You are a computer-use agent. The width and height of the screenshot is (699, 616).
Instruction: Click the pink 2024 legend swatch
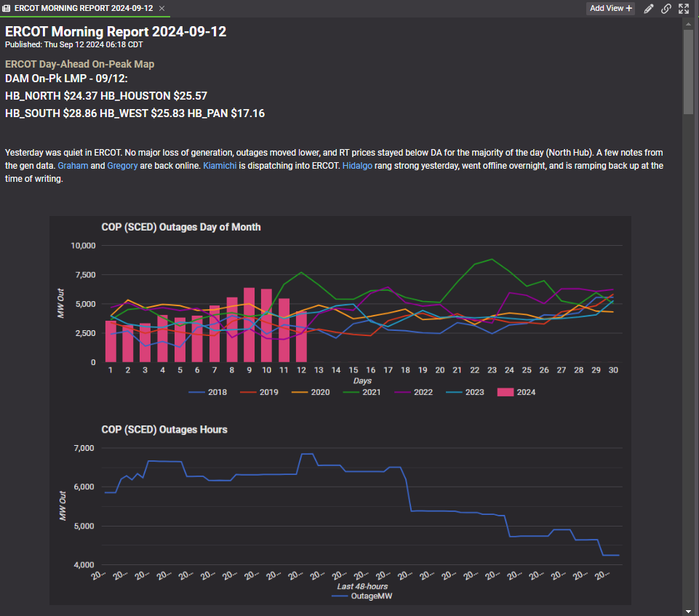[506, 393]
